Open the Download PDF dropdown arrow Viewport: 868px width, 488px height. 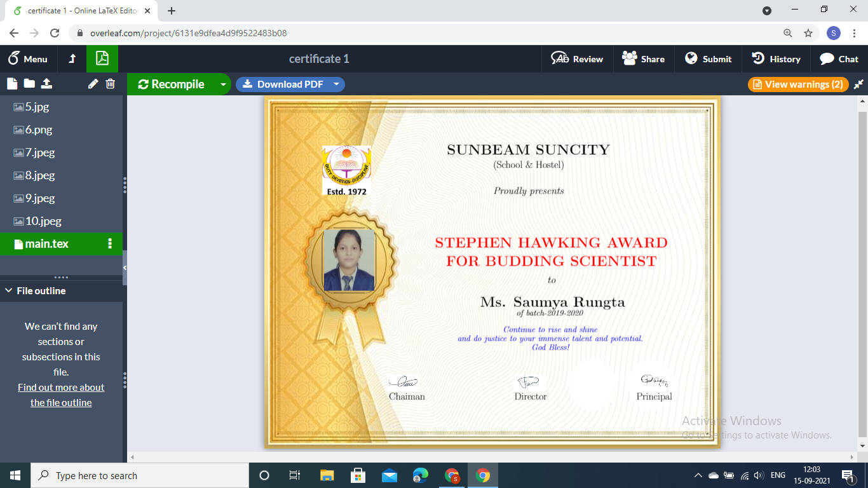[337, 84]
